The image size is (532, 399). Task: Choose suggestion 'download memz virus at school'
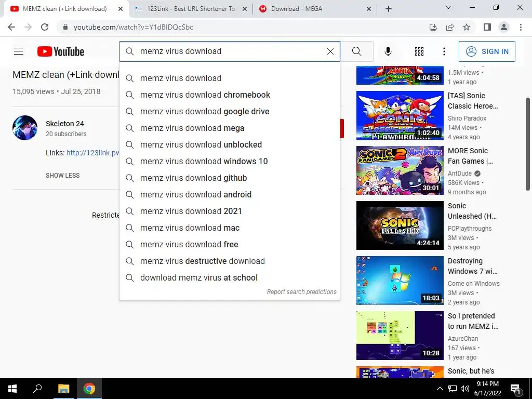[229, 277]
